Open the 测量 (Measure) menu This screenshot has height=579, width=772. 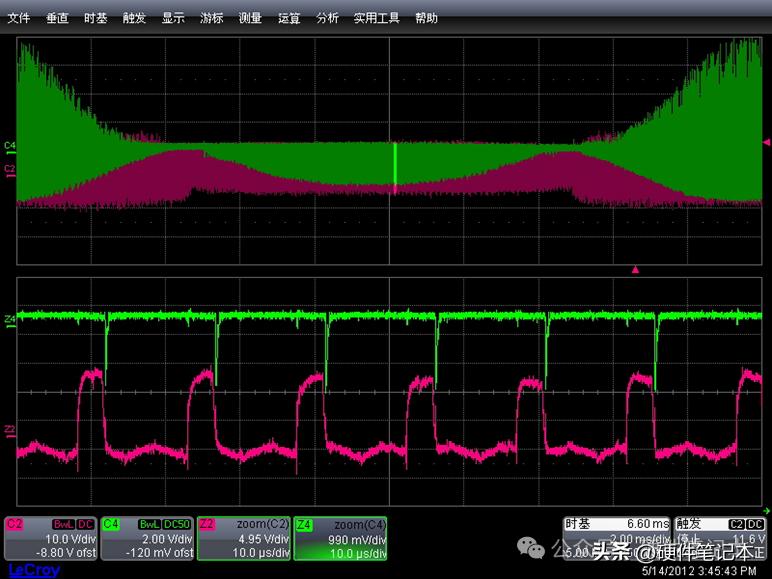250,18
